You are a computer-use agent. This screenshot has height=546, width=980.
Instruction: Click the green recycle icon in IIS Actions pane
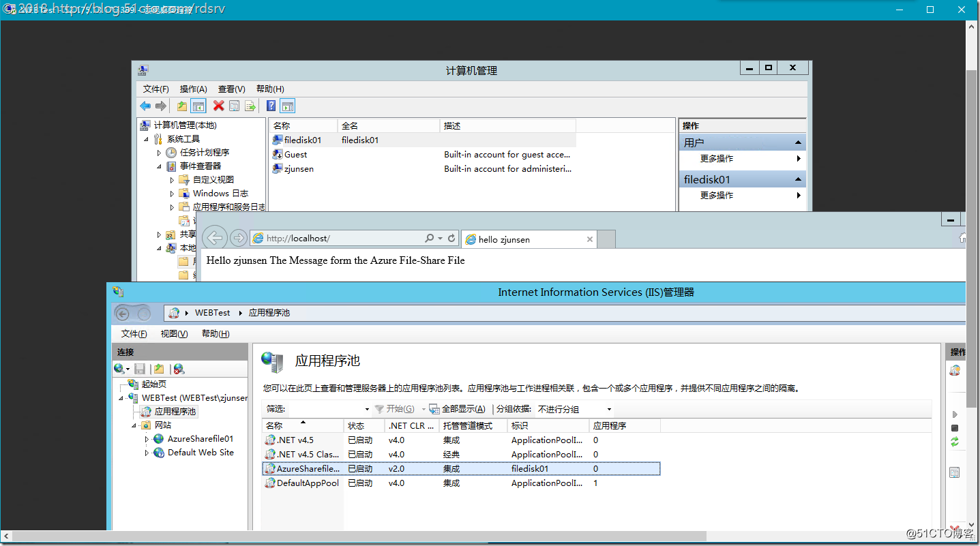[x=955, y=442]
